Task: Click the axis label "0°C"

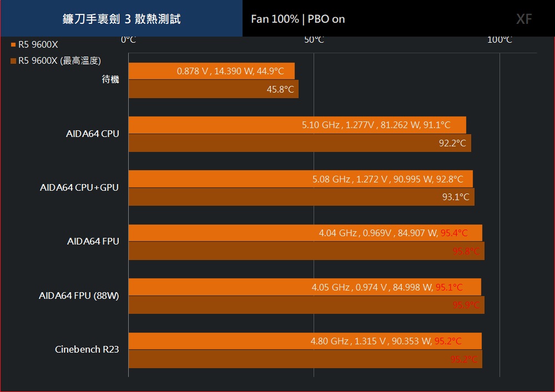Action: point(129,40)
